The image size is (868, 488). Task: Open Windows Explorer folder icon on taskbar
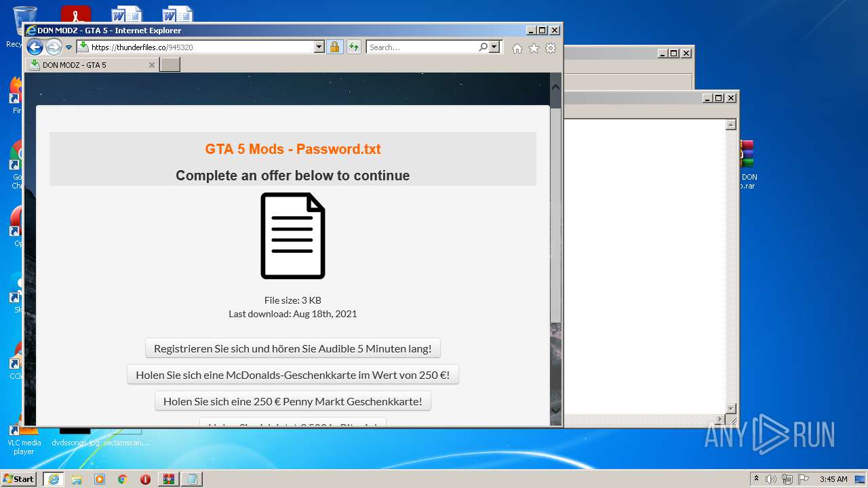77,479
